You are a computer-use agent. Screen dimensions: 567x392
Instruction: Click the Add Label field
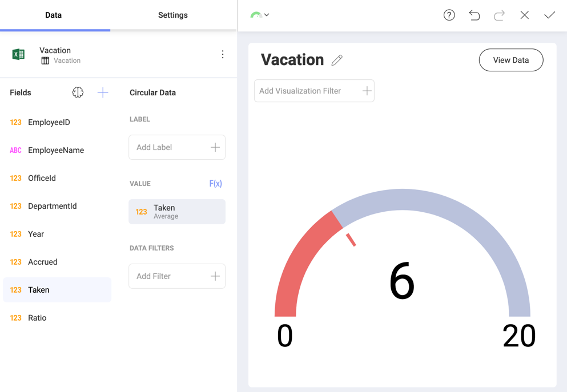tap(177, 147)
